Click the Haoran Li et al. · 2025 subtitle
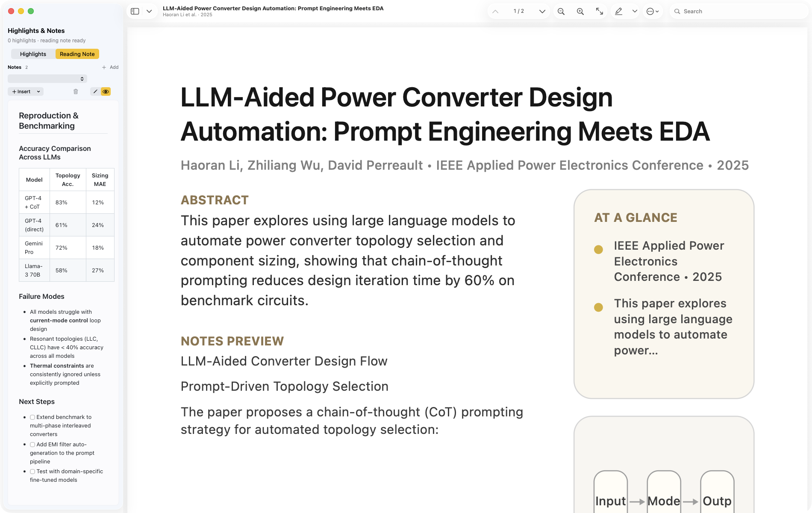812x513 pixels. click(188, 15)
